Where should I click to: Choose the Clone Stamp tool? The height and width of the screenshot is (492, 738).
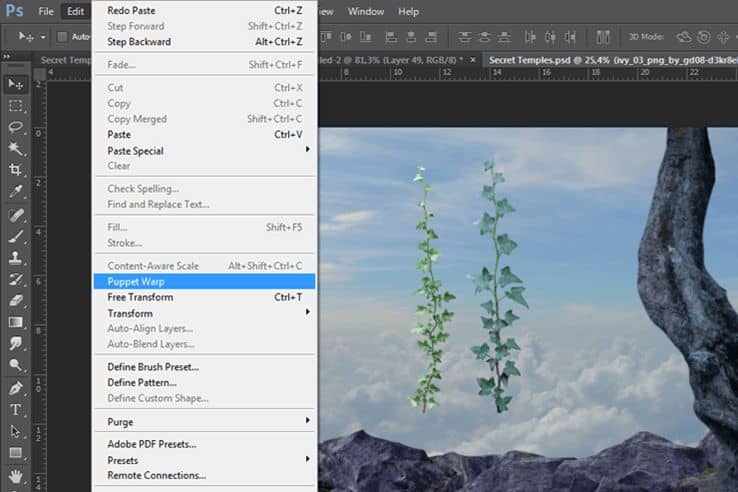tap(16, 258)
